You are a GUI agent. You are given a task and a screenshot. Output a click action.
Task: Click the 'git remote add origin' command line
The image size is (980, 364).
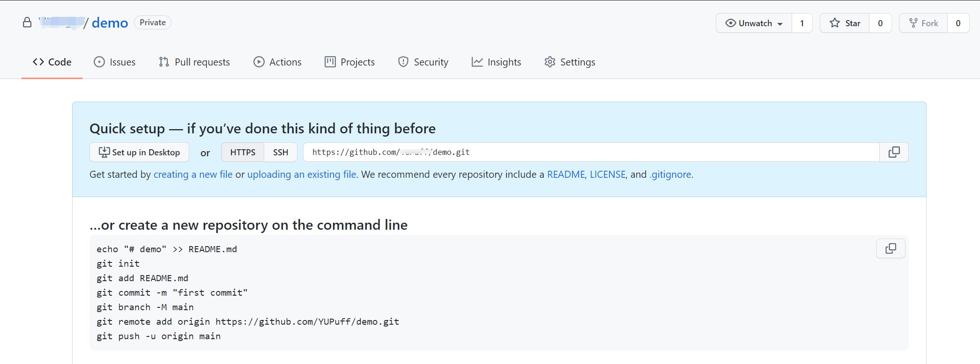click(x=248, y=321)
